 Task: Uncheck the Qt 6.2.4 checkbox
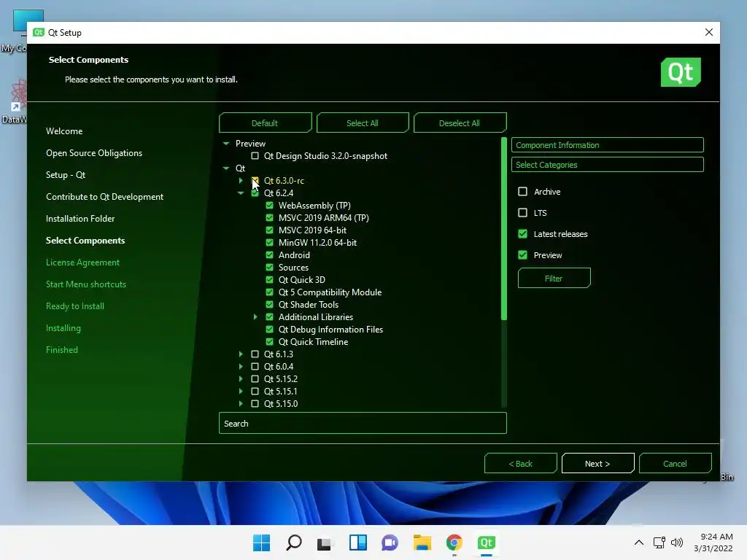(255, 192)
